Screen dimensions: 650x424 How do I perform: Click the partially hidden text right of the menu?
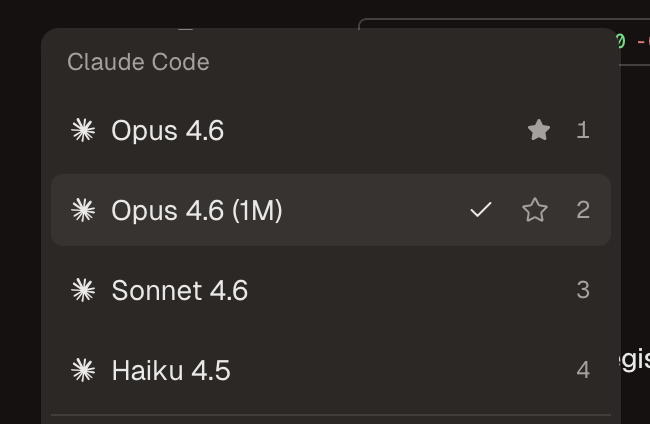tap(635, 359)
